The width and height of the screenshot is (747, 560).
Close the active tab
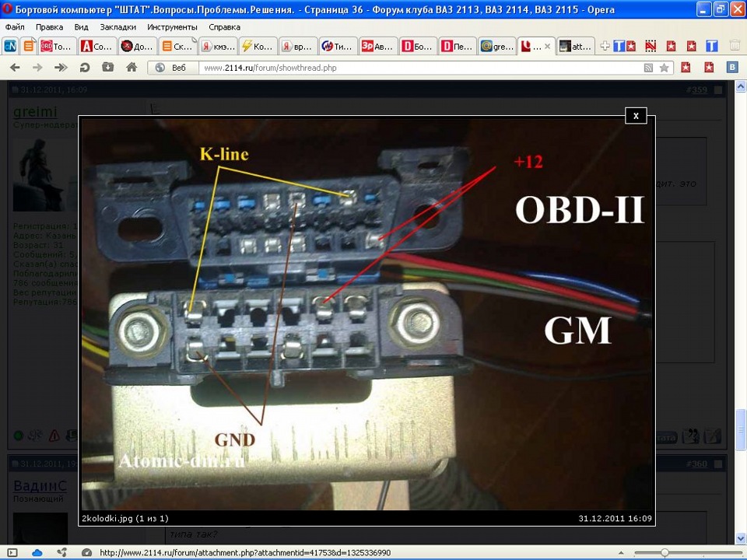click(x=547, y=46)
